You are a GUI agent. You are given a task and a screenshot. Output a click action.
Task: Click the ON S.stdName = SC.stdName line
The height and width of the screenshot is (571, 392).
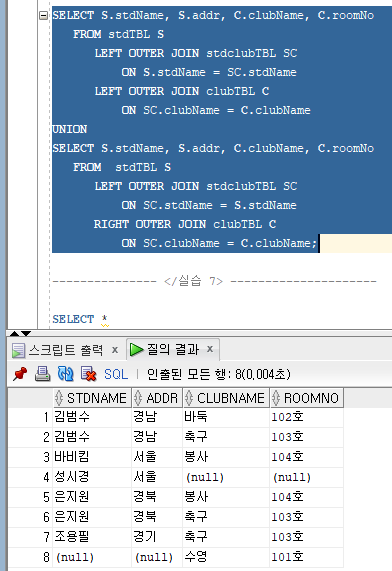coord(209,72)
